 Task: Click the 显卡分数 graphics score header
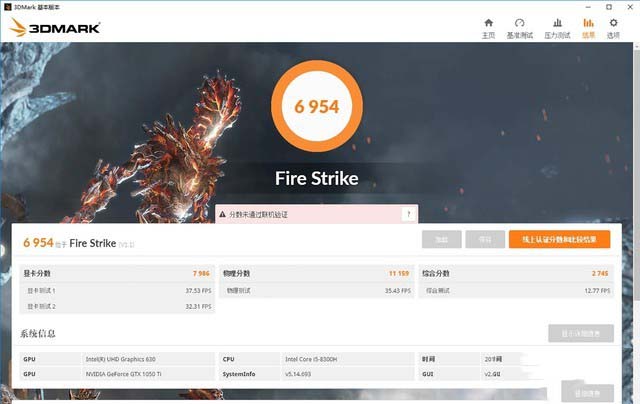pyautogui.click(x=37, y=273)
